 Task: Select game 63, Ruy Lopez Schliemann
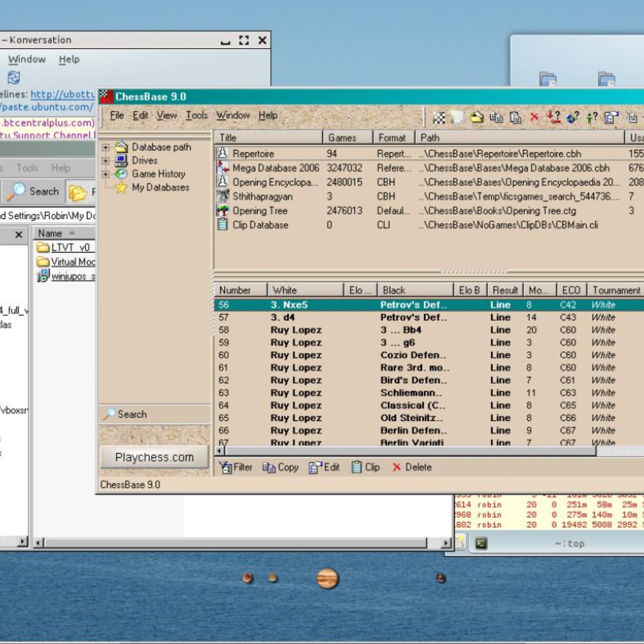point(429,393)
